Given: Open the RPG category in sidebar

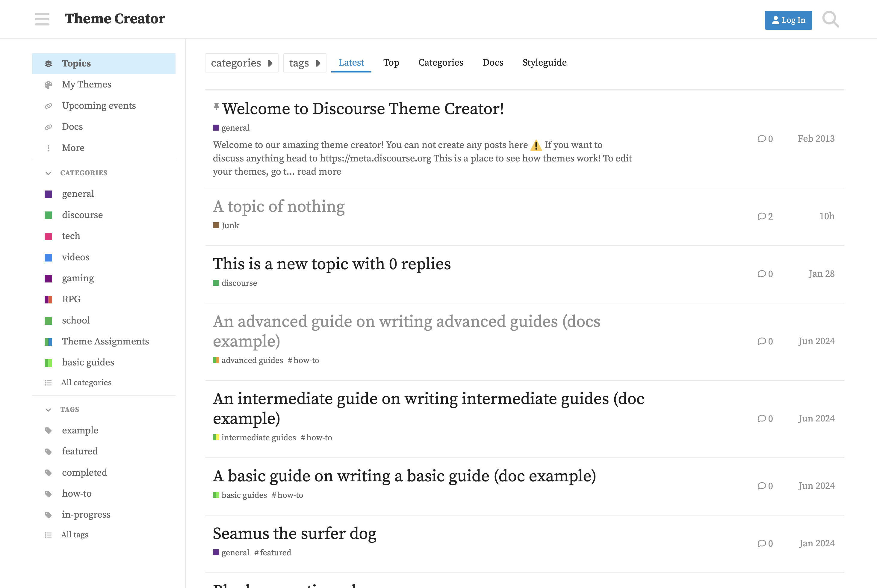Looking at the screenshot, I should tap(104, 300).
